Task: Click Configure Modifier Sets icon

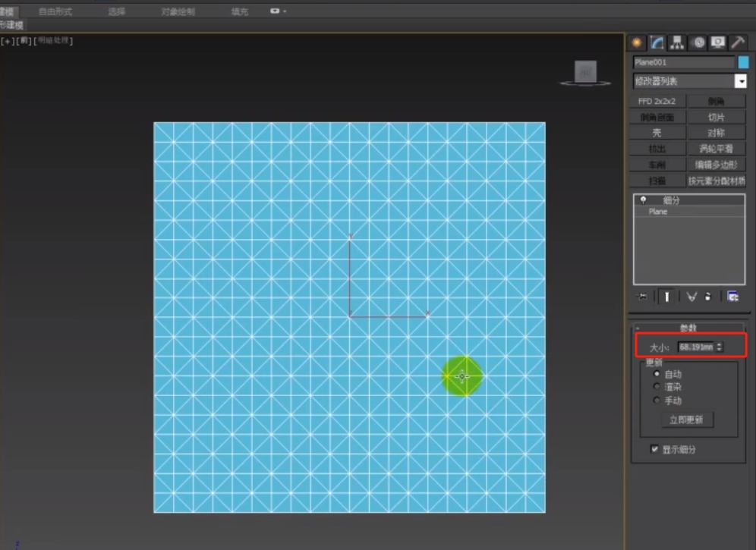Action: 732,297
